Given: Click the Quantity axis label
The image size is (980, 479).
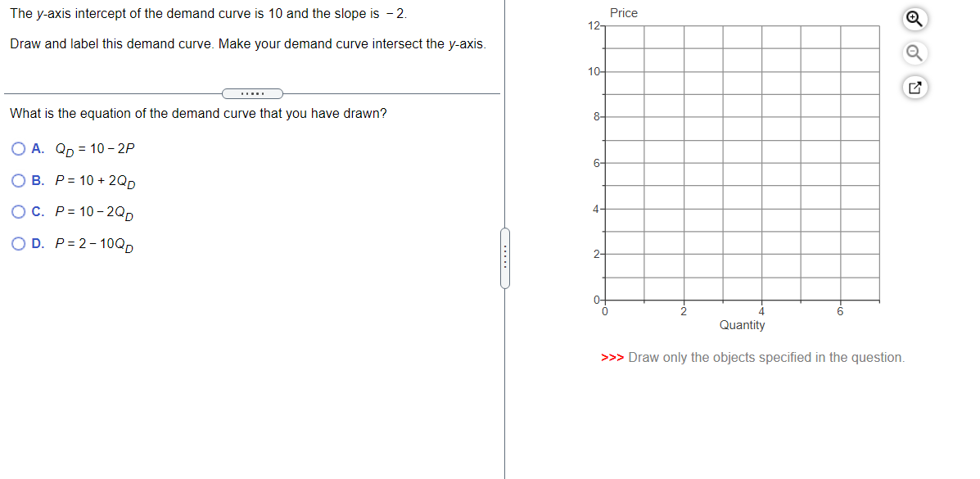Looking at the screenshot, I should 742,325.
